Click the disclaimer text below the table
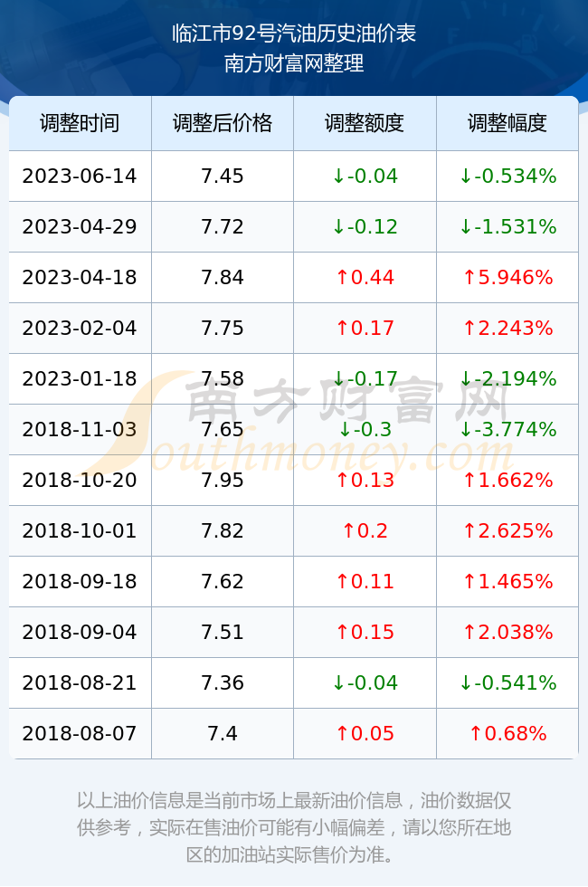The width and height of the screenshot is (588, 887). tap(294, 827)
